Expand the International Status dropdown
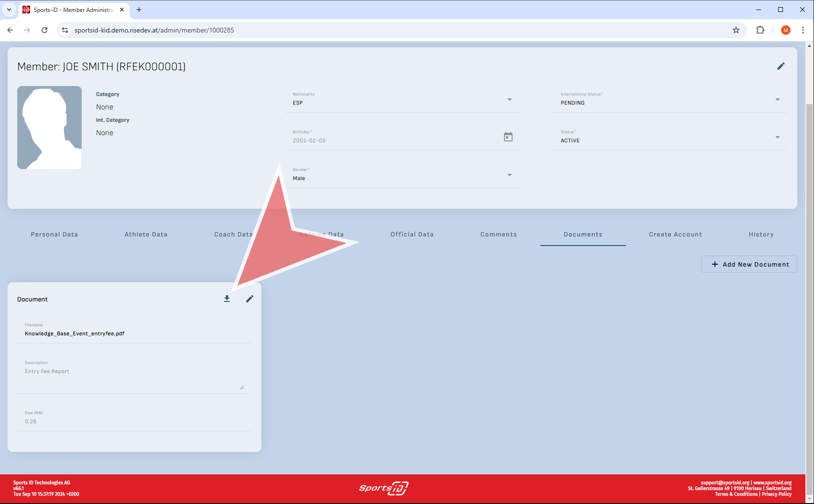The height and width of the screenshot is (504, 814). tap(777, 99)
